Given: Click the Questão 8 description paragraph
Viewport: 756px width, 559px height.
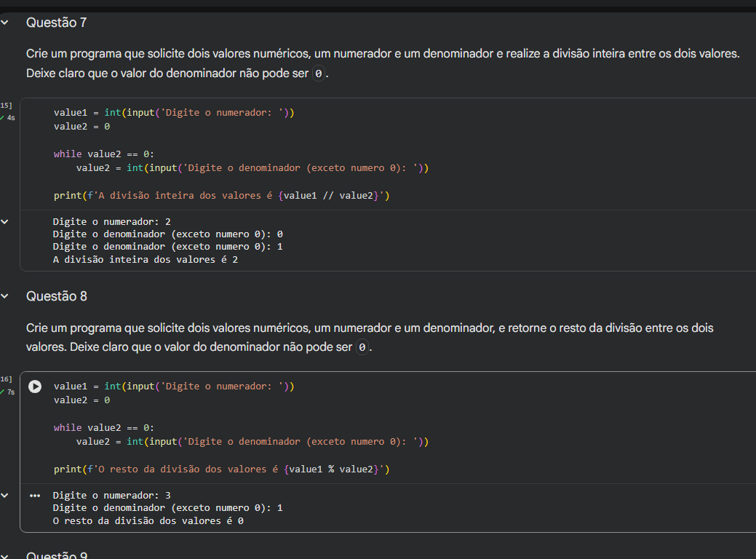Looking at the screenshot, I should (370, 337).
